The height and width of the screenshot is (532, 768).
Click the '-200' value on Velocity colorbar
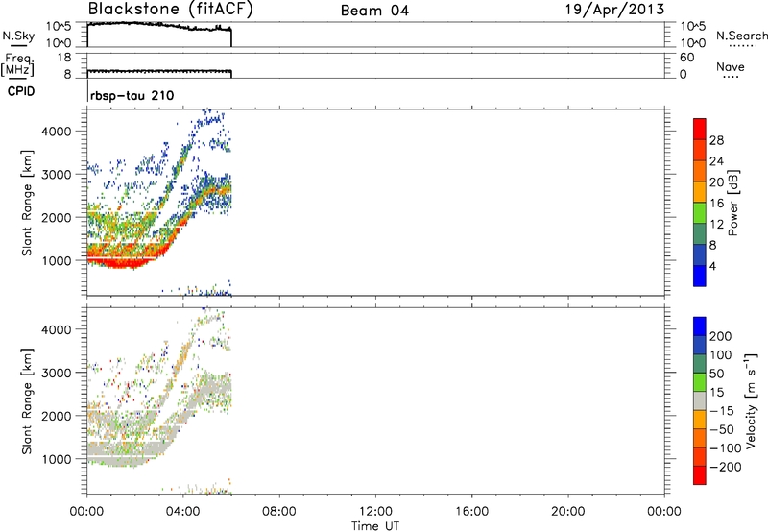(x=726, y=467)
